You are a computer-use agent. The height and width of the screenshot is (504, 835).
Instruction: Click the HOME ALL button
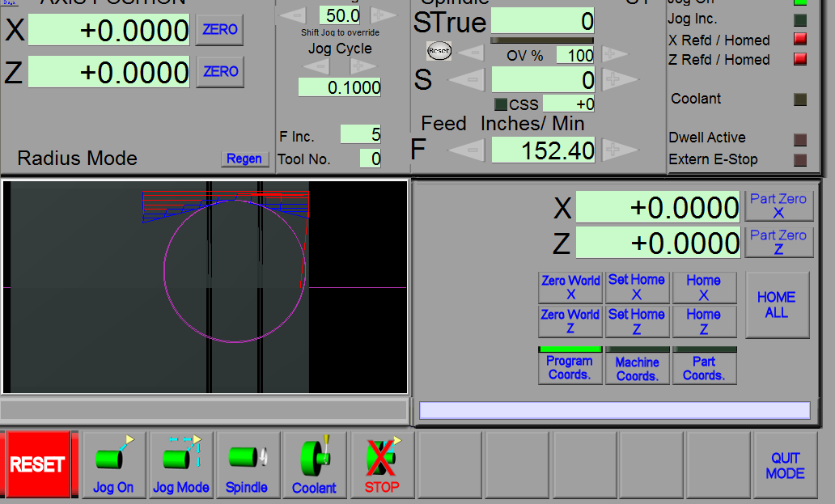tap(777, 305)
